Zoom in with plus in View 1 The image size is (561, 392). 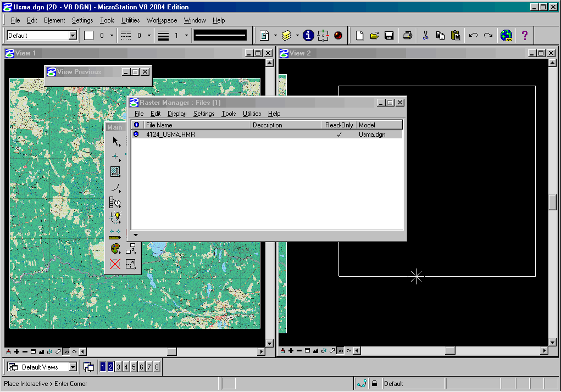(17, 351)
